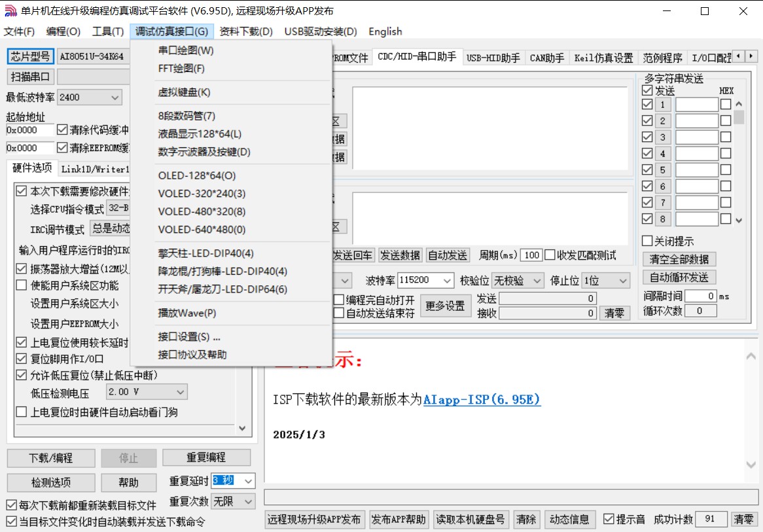
Task: Click info panel scroll-down arrow
Action: (751, 465)
